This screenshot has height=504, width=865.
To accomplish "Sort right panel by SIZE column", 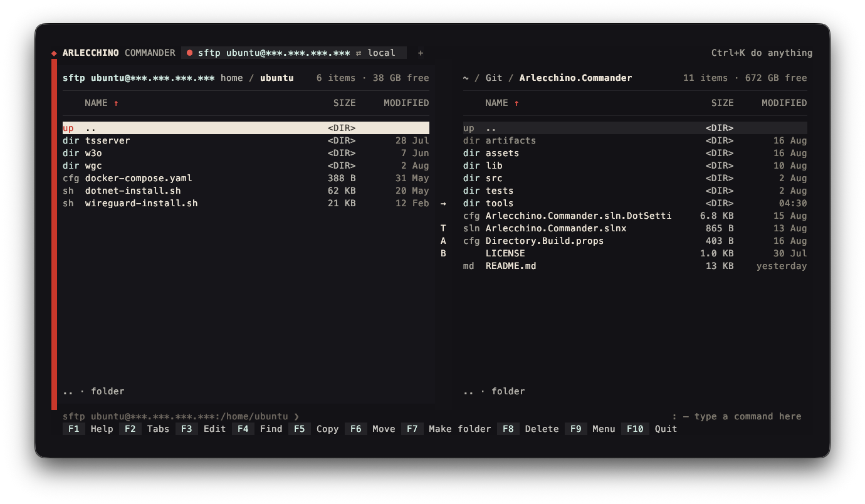I will point(722,103).
